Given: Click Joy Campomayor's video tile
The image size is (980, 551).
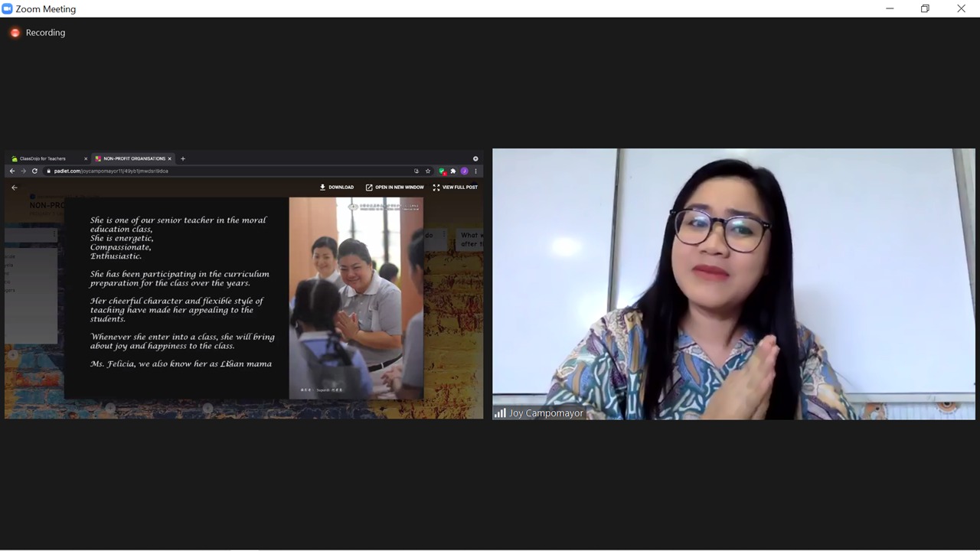Looking at the screenshot, I should [x=733, y=284].
